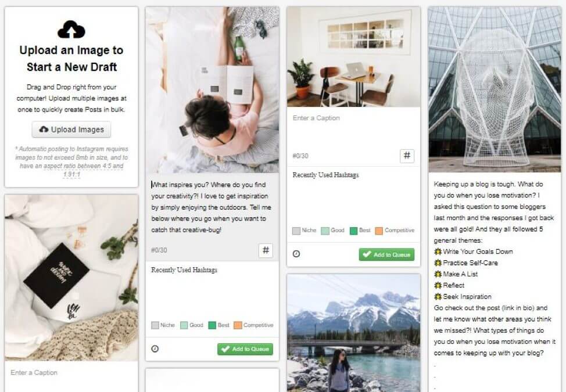Select the Good swatch under the inspiration caption post

point(184,325)
